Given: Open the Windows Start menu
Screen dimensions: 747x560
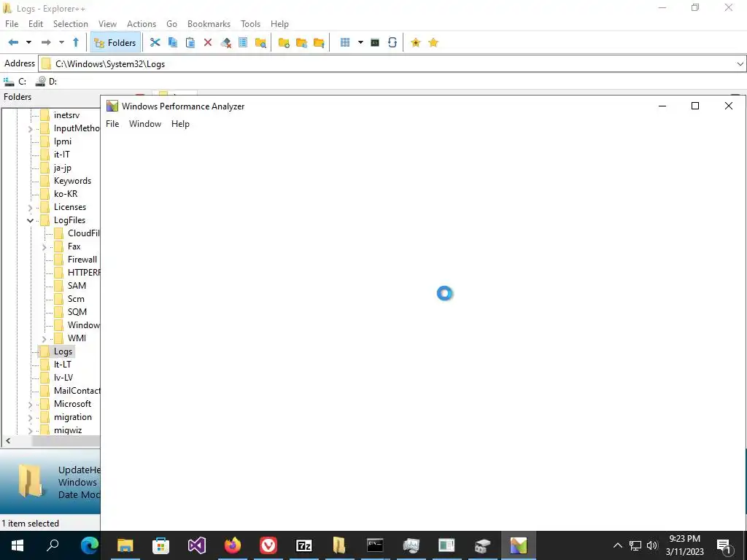Looking at the screenshot, I should pos(18,545).
